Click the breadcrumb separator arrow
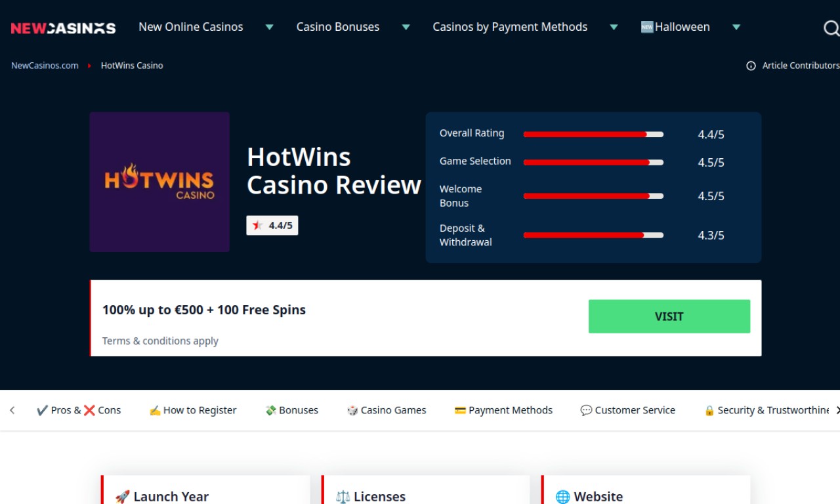840x504 pixels. pyautogui.click(x=89, y=66)
